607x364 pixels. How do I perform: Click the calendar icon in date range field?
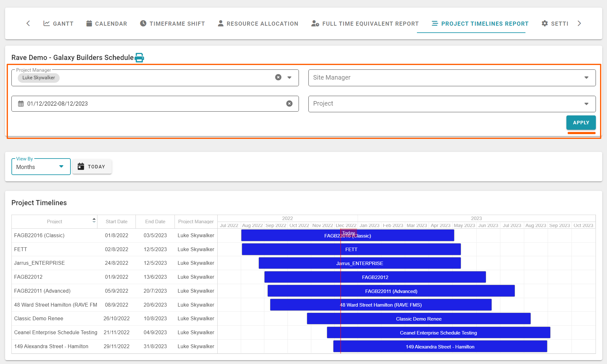[21, 104]
